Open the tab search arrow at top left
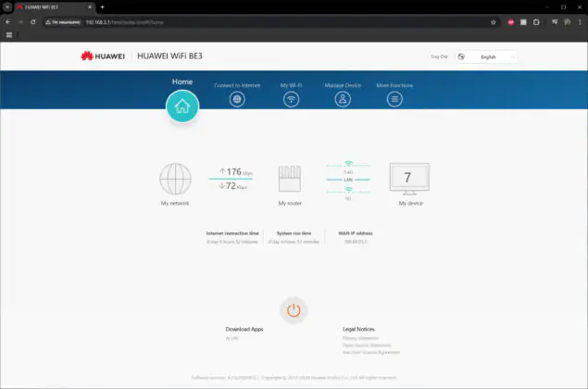Image resolution: width=588 pixels, height=389 pixels. click(7, 6)
